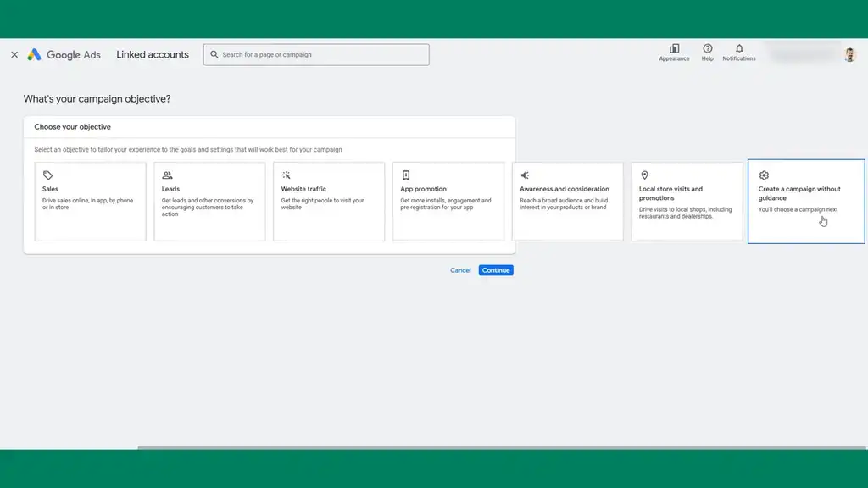The image size is (868, 488).
Task: Click the Continue button
Action: 495,269
